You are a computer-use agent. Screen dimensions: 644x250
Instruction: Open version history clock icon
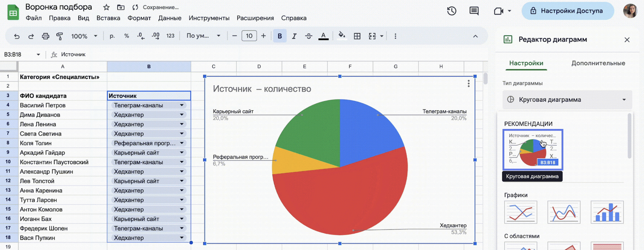pyautogui.click(x=452, y=11)
